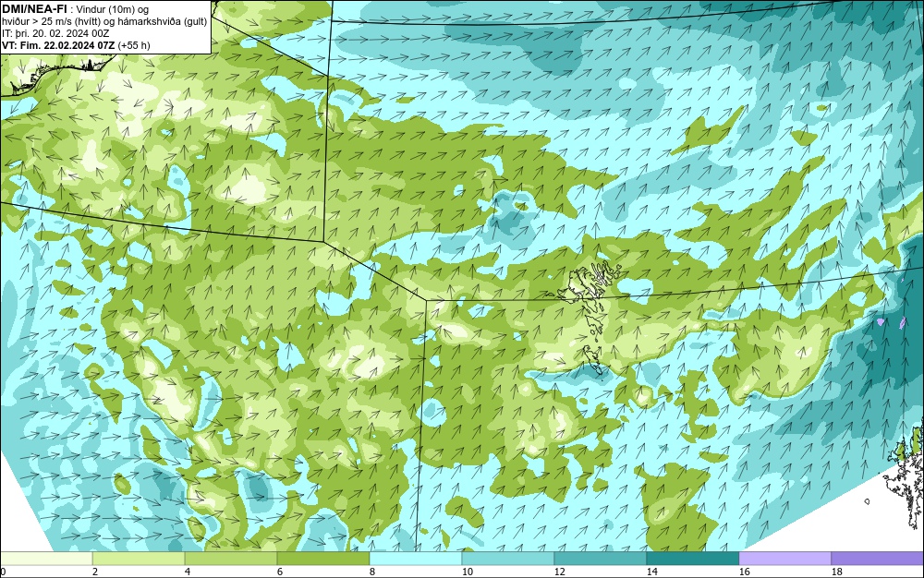Click the scale label '12' on the legend
924x578 pixels.
click(560, 572)
